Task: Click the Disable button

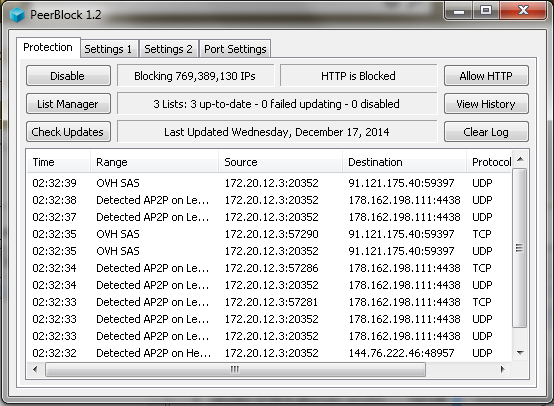Action: tap(68, 76)
